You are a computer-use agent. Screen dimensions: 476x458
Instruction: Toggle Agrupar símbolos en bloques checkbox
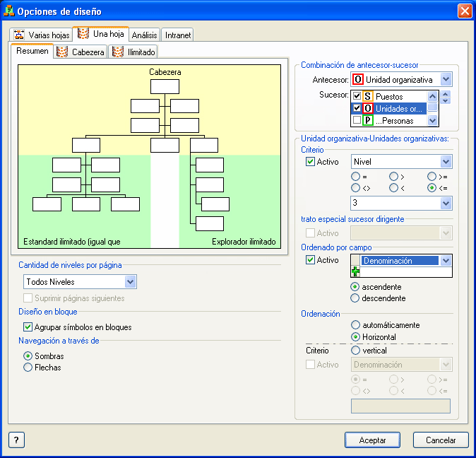pos(28,327)
